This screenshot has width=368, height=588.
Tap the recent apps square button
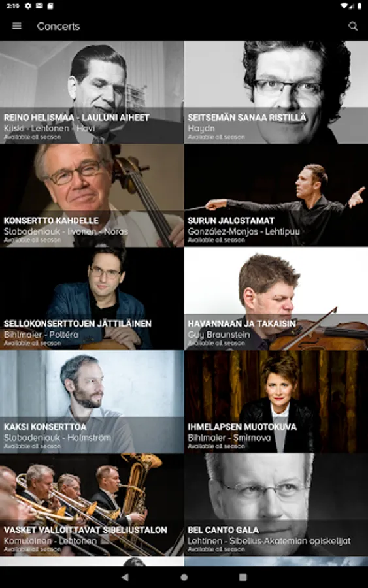(243, 577)
